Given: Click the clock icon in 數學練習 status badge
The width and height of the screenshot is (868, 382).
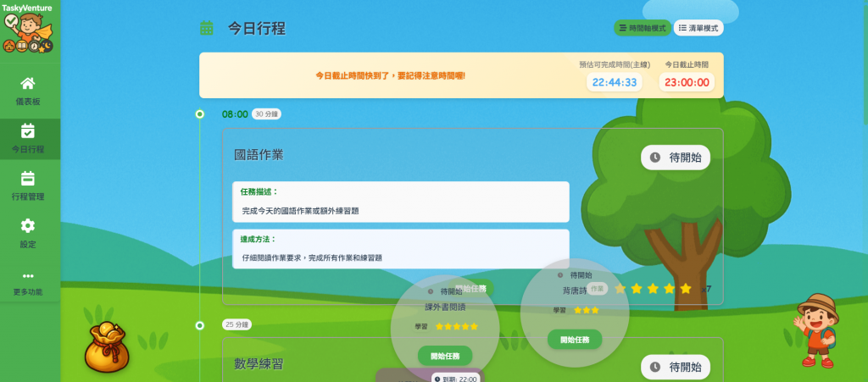Looking at the screenshot, I should click(655, 367).
